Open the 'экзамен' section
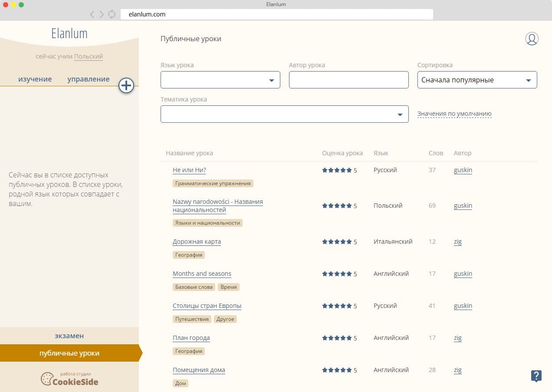This screenshot has height=392, width=552. click(x=69, y=336)
